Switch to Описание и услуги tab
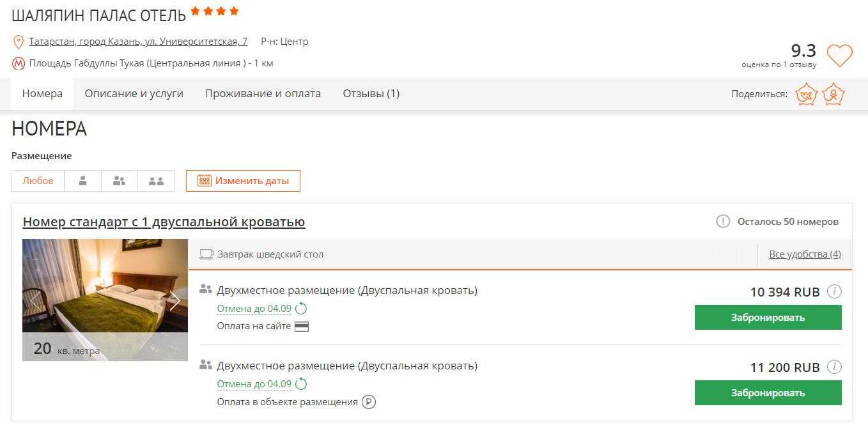The width and height of the screenshot is (868, 425). (134, 94)
